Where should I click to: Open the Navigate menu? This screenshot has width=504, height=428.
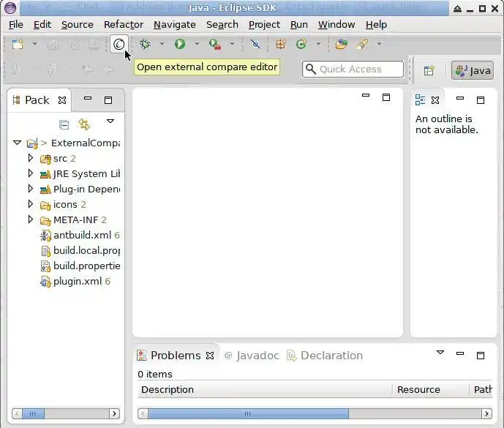click(x=175, y=25)
